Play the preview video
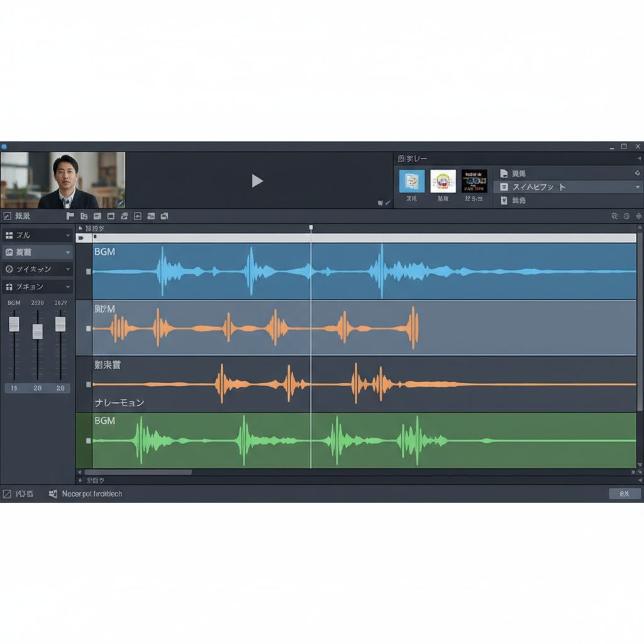 click(x=257, y=180)
